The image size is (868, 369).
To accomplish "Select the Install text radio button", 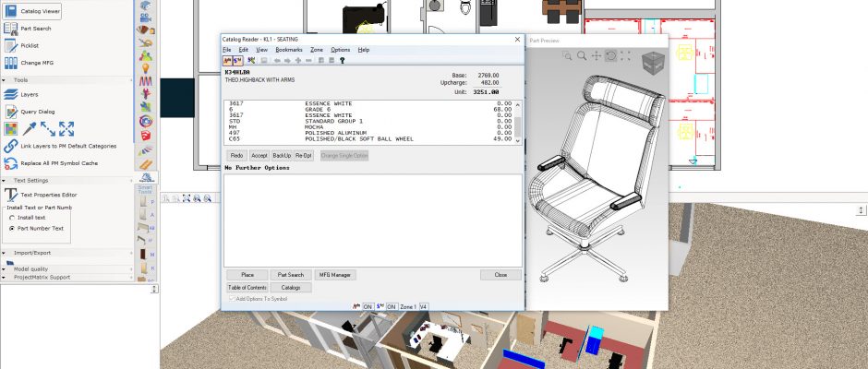I will pyautogui.click(x=12, y=218).
